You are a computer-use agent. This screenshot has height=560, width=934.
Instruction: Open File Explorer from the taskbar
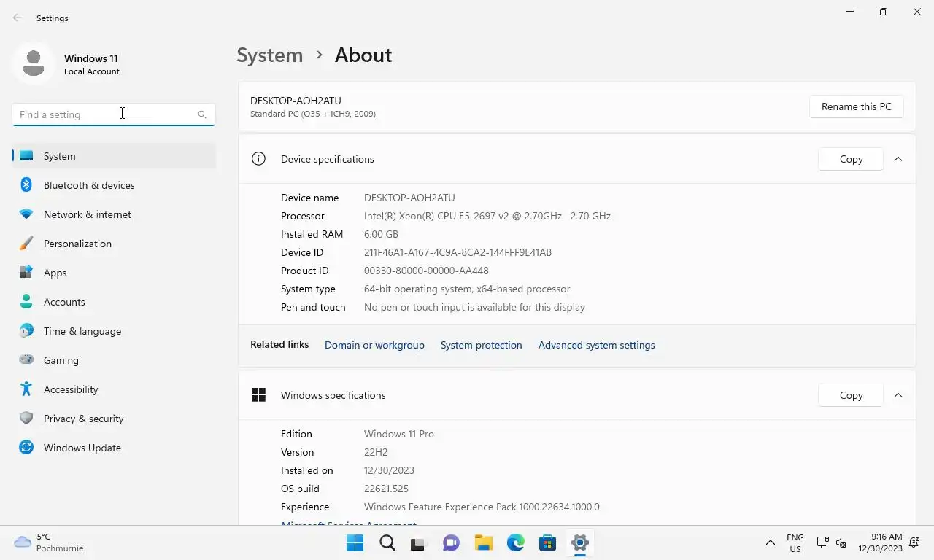(484, 542)
